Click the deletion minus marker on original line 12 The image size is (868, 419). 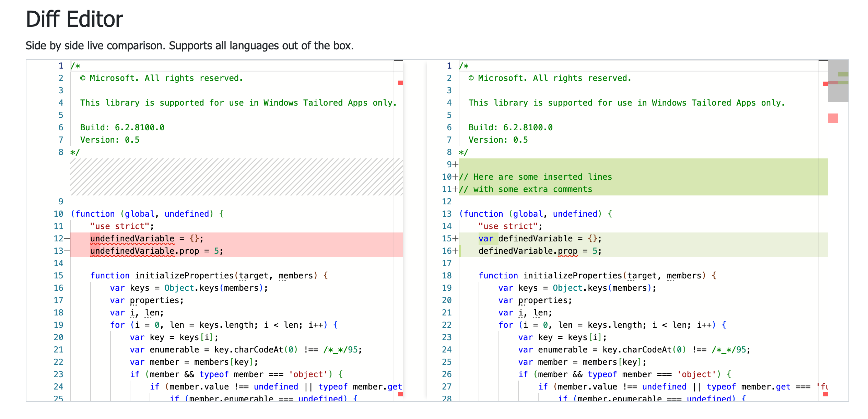[x=67, y=238]
